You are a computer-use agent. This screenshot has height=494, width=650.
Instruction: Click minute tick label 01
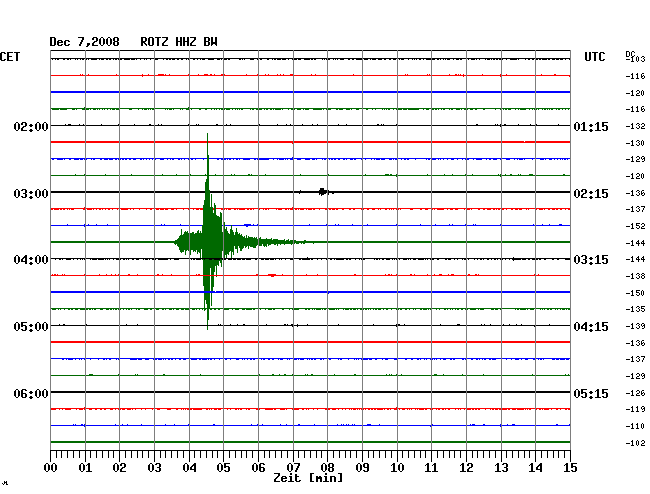point(85,467)
